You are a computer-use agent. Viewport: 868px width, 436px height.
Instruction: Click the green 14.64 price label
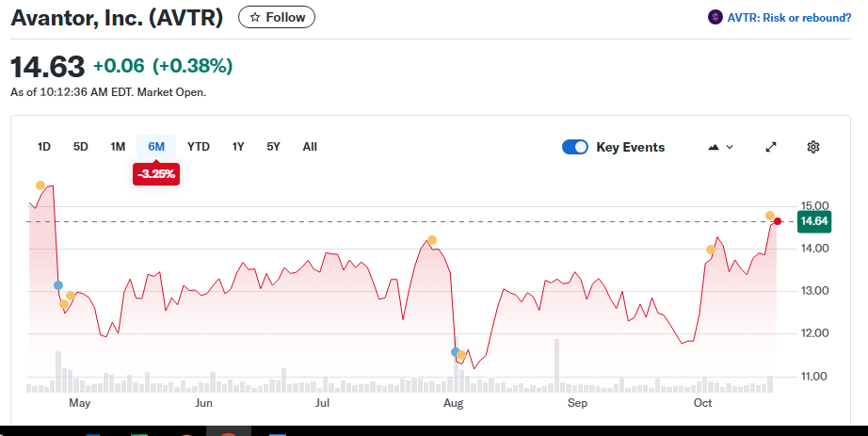[813, 221]
